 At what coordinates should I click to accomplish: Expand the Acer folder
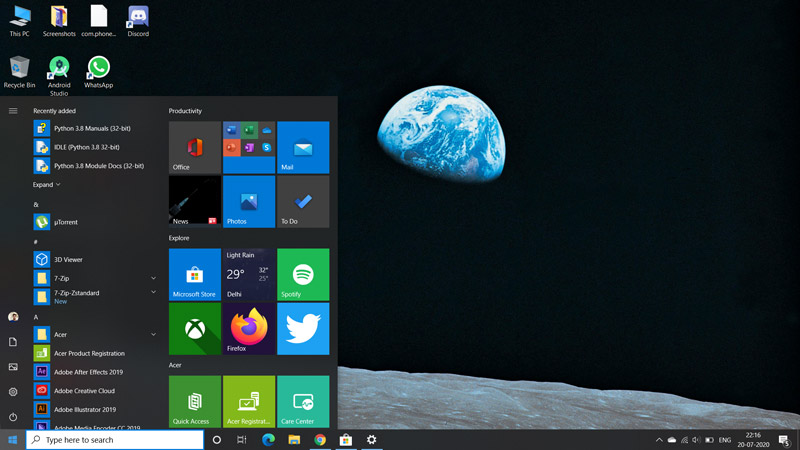point(153,334)
